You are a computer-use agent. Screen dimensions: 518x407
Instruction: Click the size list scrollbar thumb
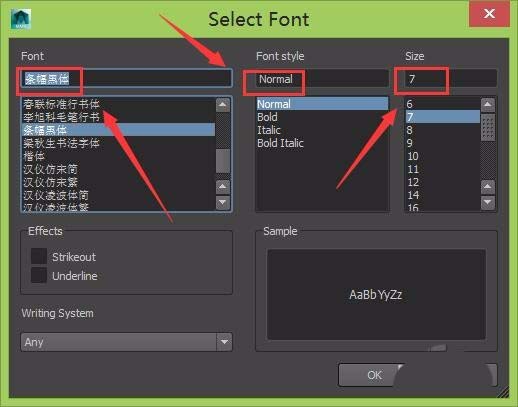(488, 127)
